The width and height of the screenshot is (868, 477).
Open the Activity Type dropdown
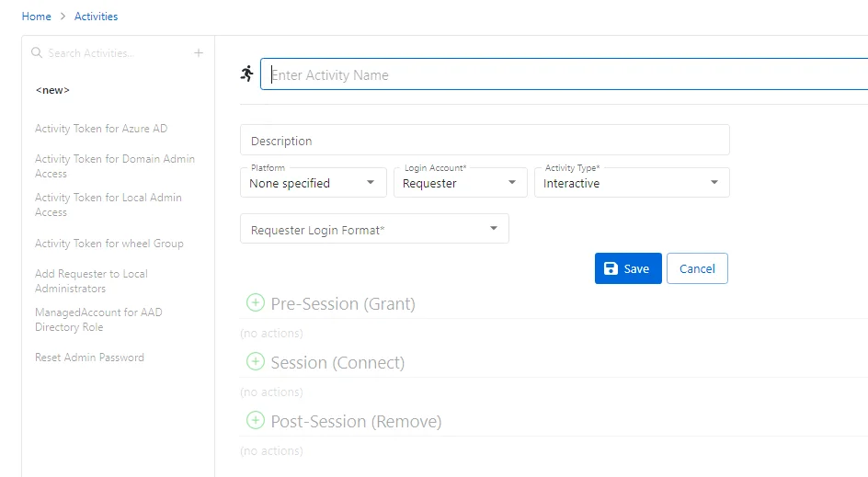pos(632,183)
